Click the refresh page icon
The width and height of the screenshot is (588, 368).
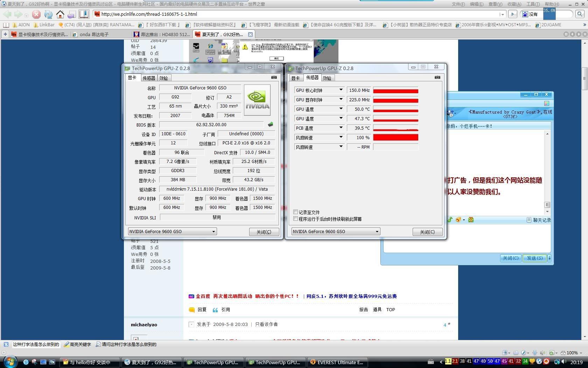click(48, 14)
